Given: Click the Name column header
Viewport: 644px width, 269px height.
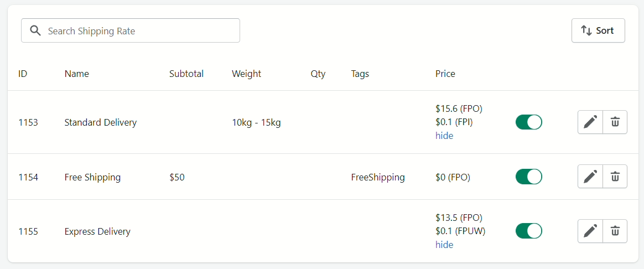Looking at the screenshot, I should tap(77, 74).
